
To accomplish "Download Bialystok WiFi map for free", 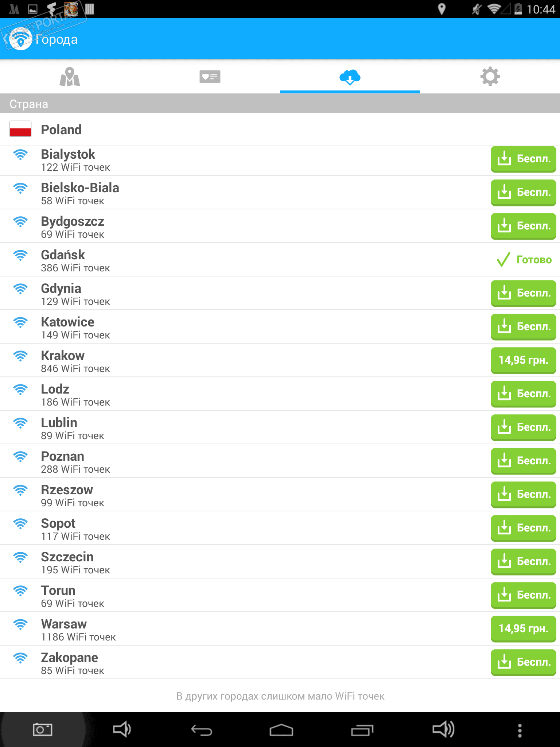I will click(523, 159).
